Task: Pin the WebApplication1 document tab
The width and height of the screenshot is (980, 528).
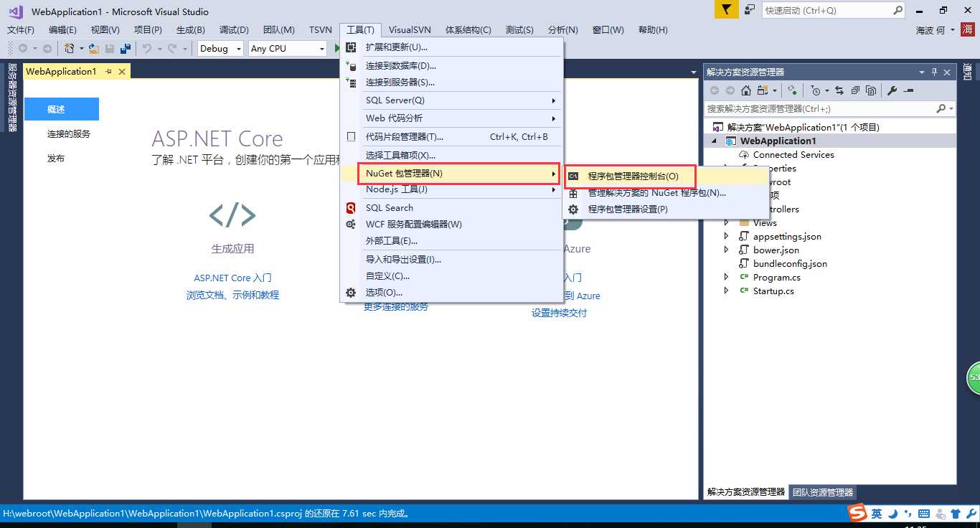Action: click(x=108, y=72)
